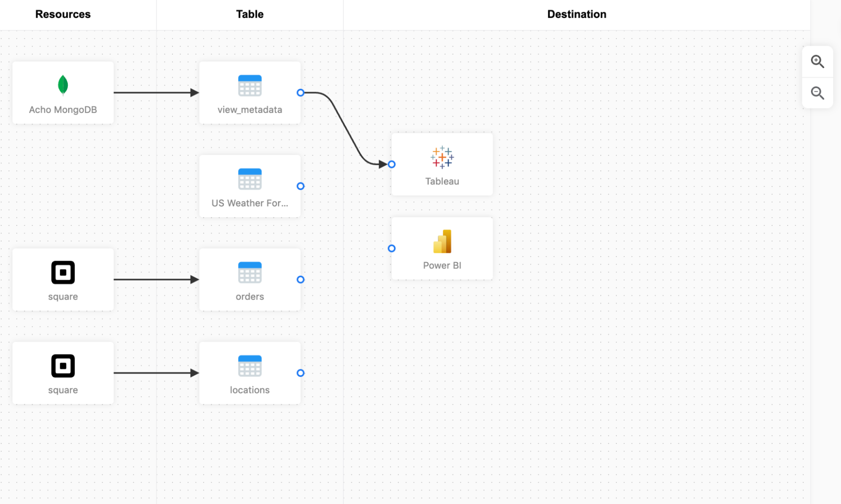This screenshot has width=841, height=504.
Task: Select the square icon linked to orders
Action: coord(63,272)
